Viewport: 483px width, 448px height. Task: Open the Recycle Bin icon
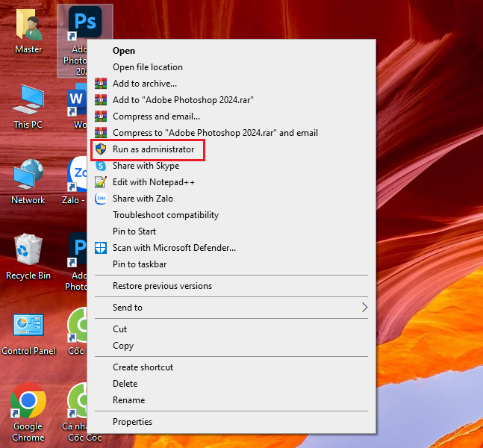pos(28,252)
